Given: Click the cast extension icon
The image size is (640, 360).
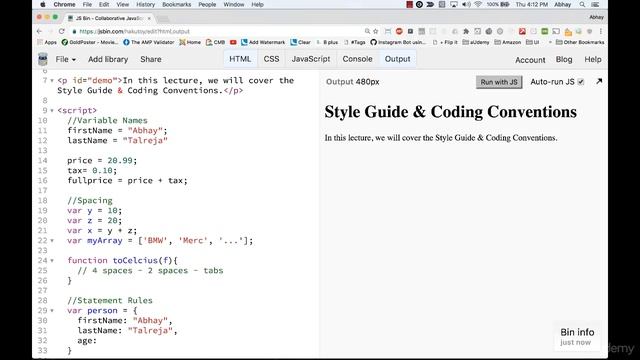Looking at the screenshot, I should pyautogui.click(x=556, y=31).
